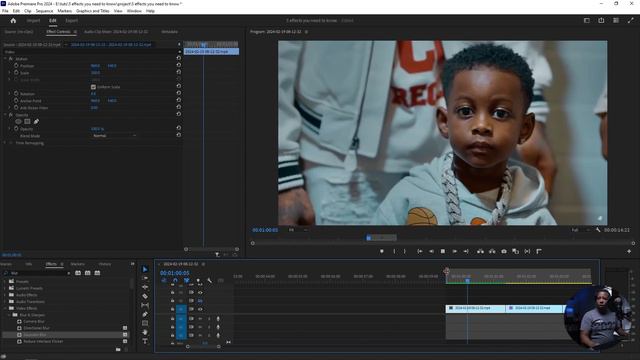Create ellipse mask under Opacity
640x360 pixels.
pyautogui.click(x=18, y=121)
